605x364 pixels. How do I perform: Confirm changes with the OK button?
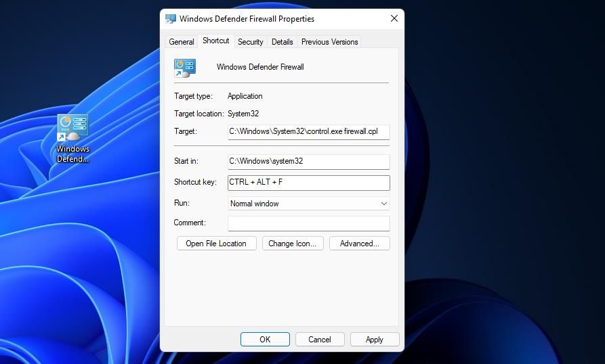click(265, 340)
